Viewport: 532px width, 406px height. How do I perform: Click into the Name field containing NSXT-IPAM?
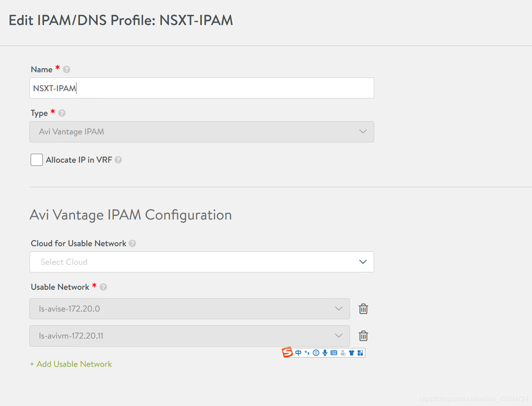(202, 88)
